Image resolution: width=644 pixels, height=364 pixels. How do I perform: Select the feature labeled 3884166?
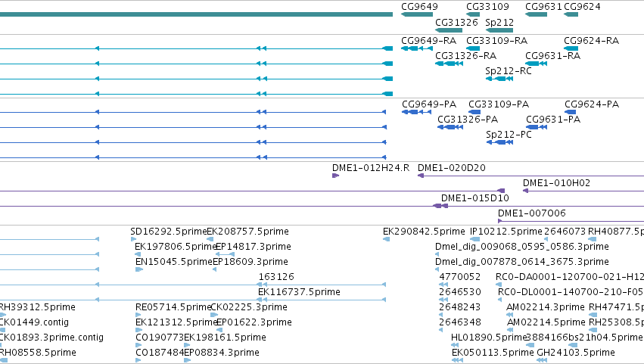(546, 338)
